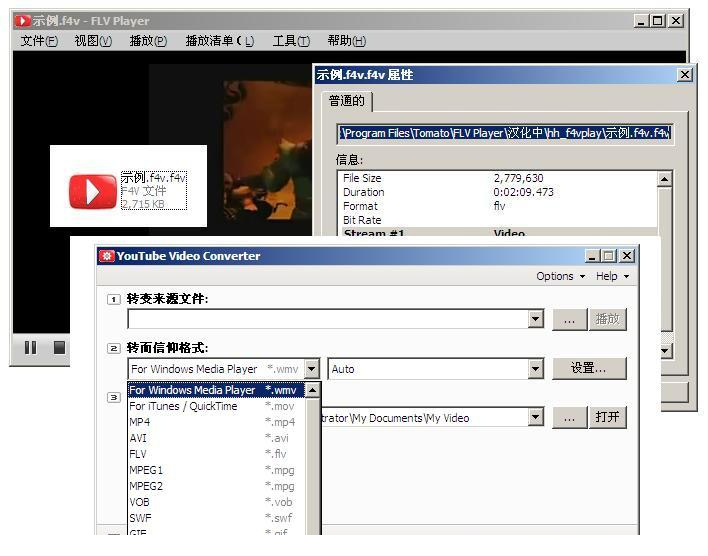The width and height of the screenshot is (708, 556).
Task: Click the 设置... settings button
Action: [x=589, y=369]
